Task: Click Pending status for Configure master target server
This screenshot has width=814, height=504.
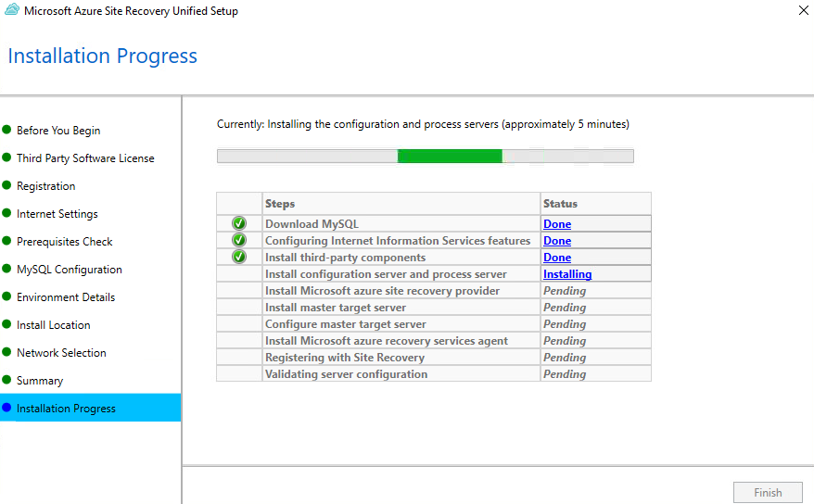Action: click(565, 323)
